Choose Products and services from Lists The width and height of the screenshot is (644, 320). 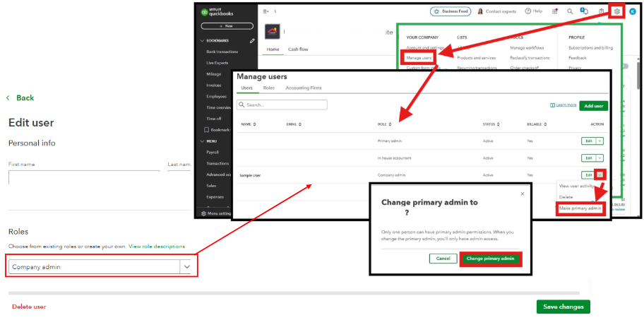coord(477,58)
